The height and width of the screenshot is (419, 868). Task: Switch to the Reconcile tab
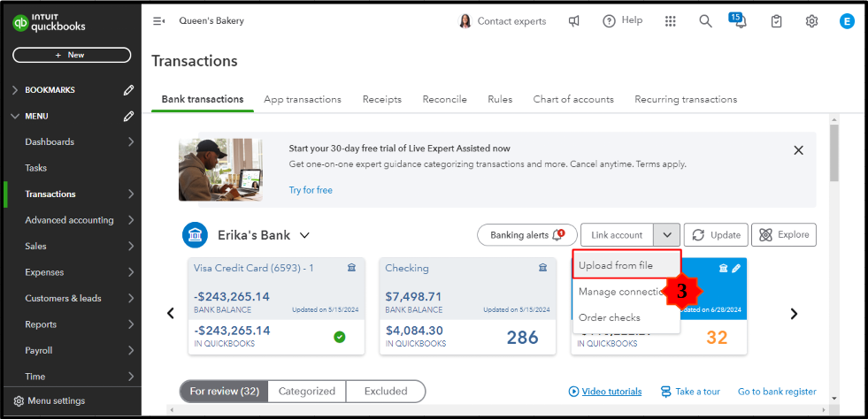click(x=444, y=99)
